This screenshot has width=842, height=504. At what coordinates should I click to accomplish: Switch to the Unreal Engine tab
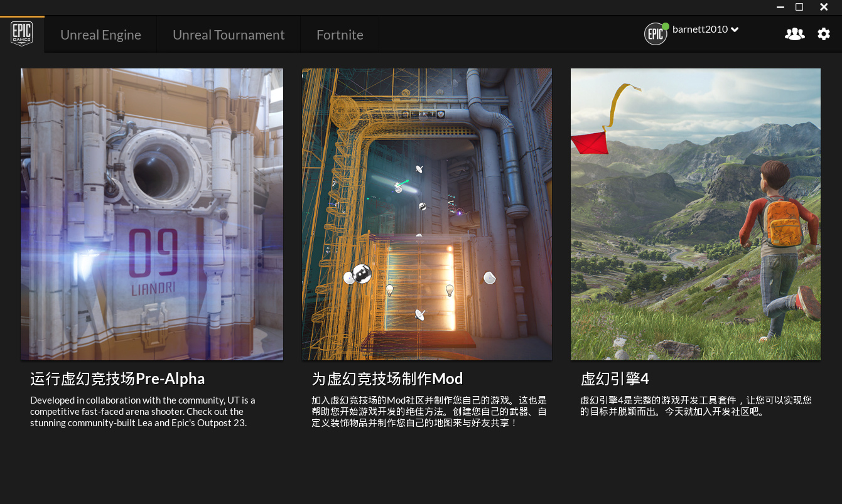(100, 35)
